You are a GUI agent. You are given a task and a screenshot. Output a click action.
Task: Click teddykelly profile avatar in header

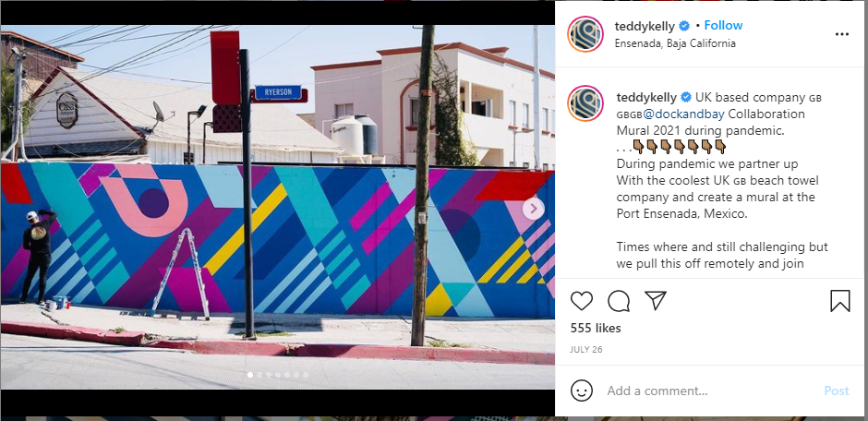click(585, 34)
